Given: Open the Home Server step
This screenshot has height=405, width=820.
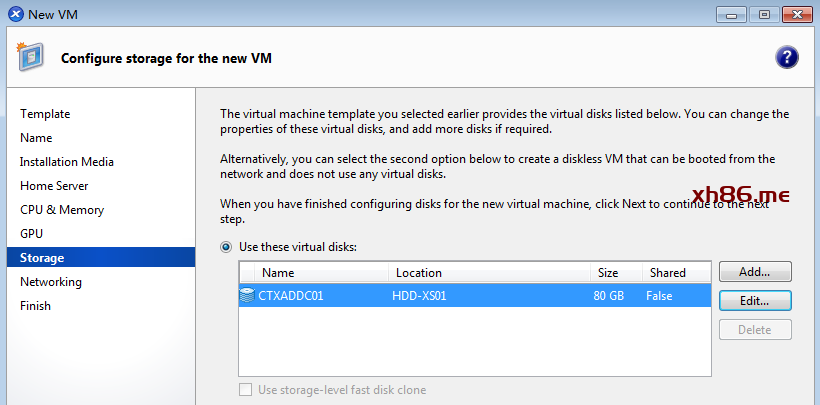Looking at the screenshot, I should (54, 186).
